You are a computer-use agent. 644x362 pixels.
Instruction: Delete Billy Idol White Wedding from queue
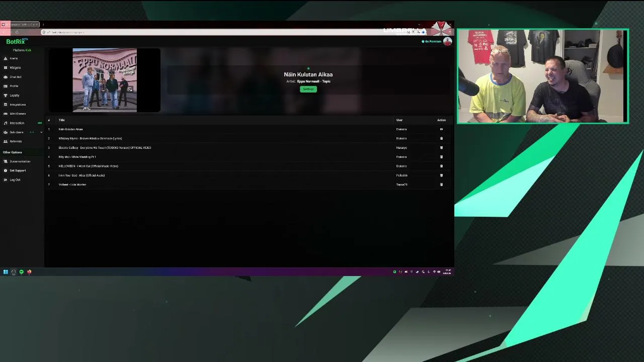click(x=441, y=157)
